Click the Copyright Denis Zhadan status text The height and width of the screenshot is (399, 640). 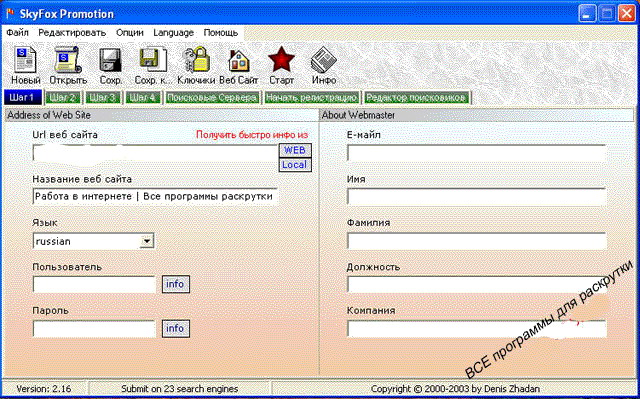pos(455,389)
